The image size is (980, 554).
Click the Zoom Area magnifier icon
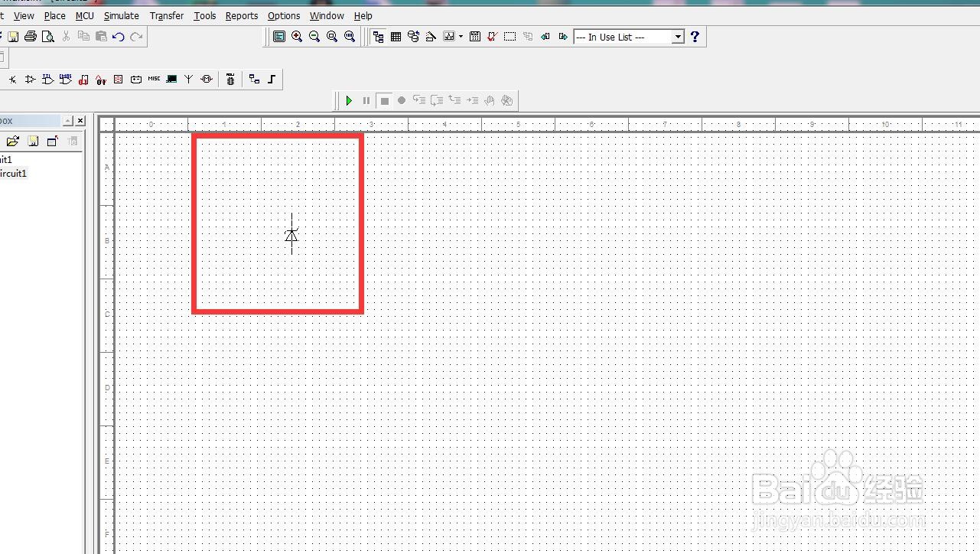click(x=332, y=37)
